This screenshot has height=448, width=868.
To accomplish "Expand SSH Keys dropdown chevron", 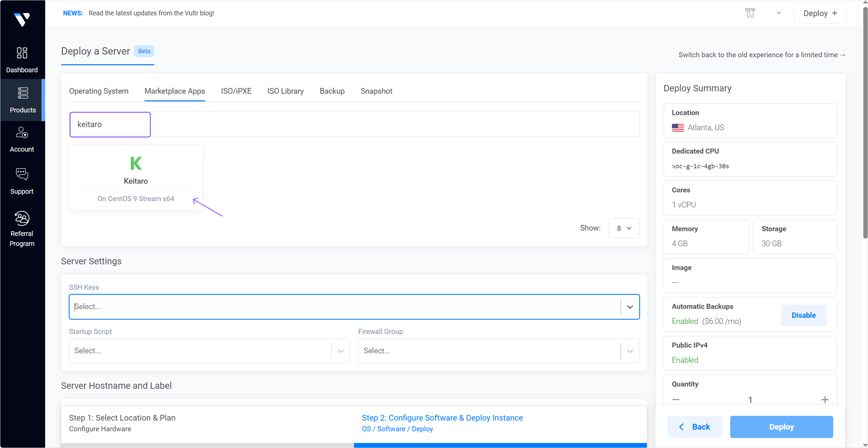I will coord(630,307).
